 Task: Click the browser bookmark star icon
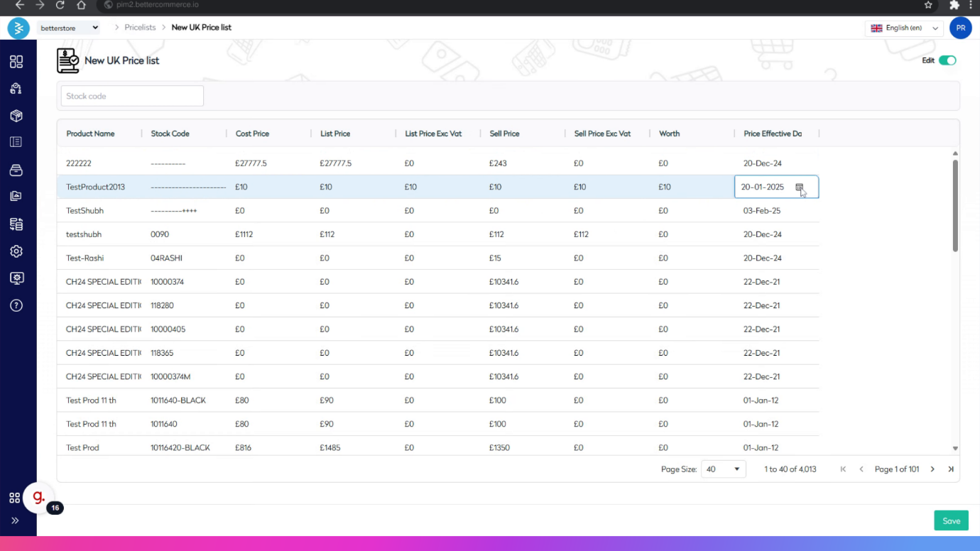[928, 5]
